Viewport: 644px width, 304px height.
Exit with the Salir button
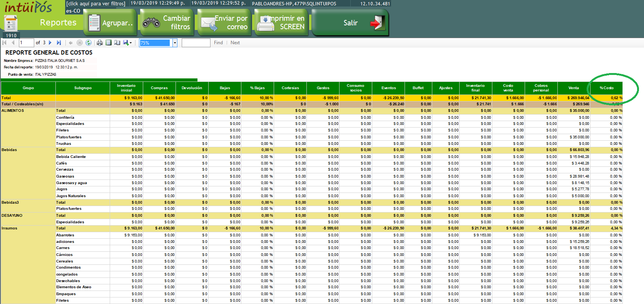point(350,23)
